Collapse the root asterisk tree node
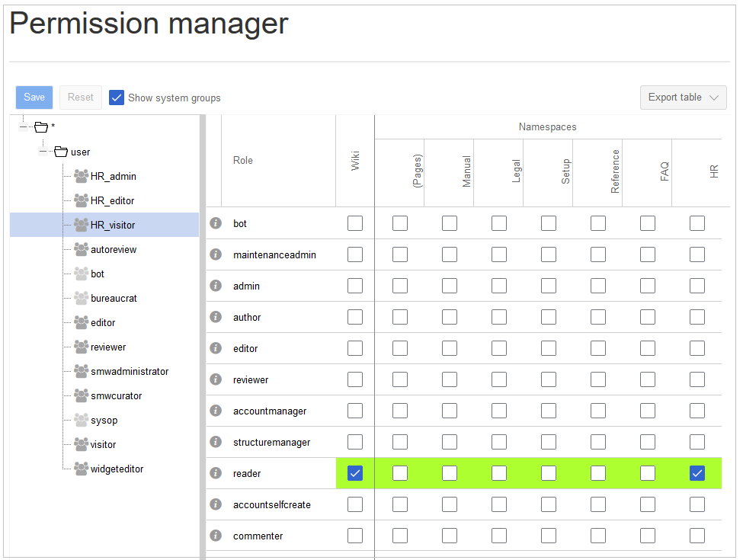 (24, 126)
